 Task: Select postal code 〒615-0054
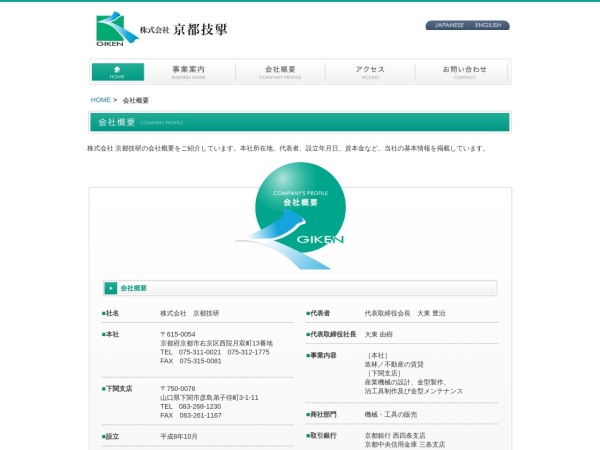click(178, 334)
